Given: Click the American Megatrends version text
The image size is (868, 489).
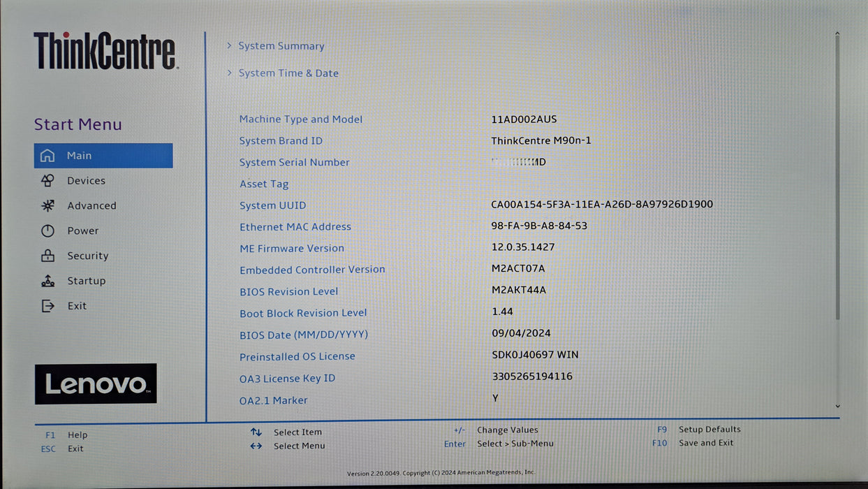Looking at the screenshot, I should click(441, 473).
